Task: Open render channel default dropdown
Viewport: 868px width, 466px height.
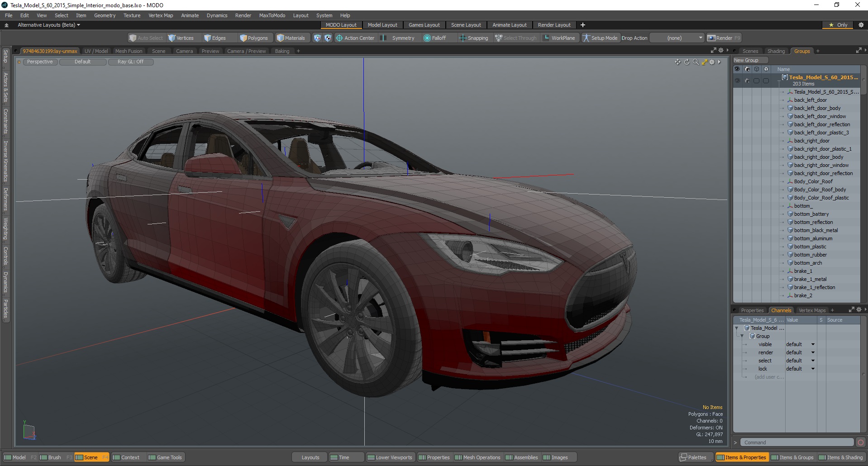Action: [x=801, y=352]
